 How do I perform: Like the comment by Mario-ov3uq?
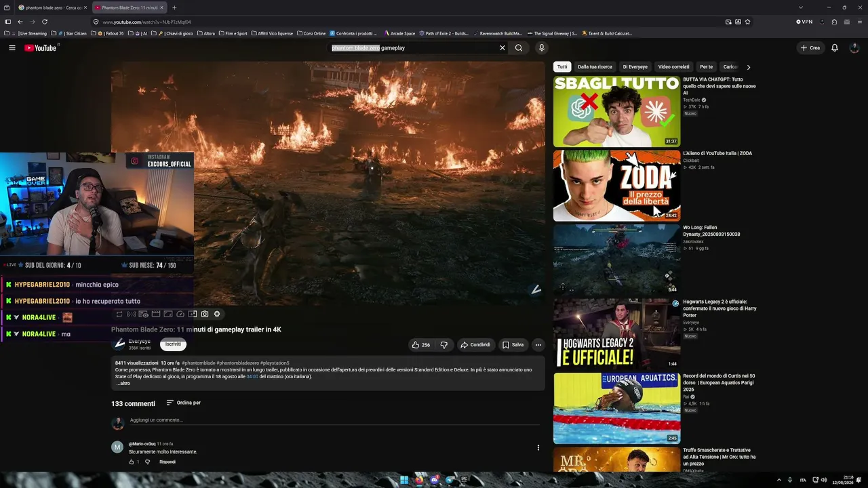pos(132,462)
